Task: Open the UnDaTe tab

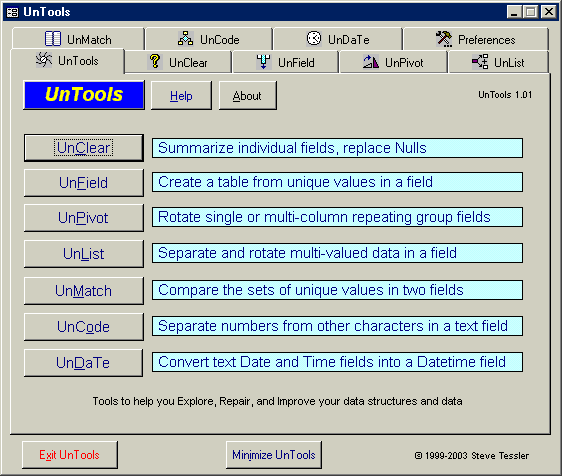Action: pos(337,39)
